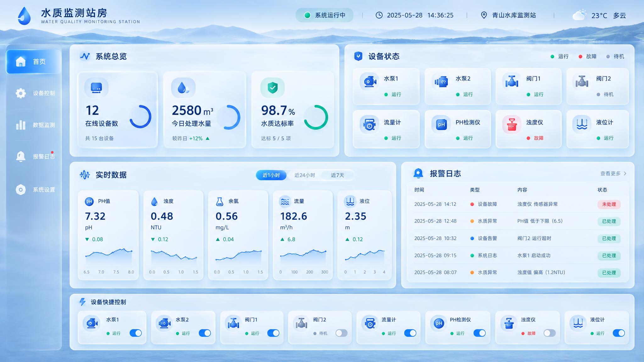Screen dimensions: 644x362
Task: Select 阀门1 valve icon in 设备状态
Action: click(512, 82)
